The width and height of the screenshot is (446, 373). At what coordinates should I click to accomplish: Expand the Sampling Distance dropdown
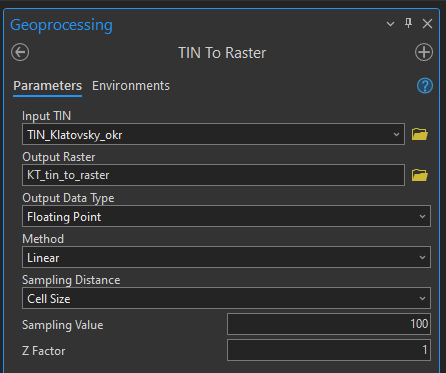pyautogui.click(x=422, y=298)
